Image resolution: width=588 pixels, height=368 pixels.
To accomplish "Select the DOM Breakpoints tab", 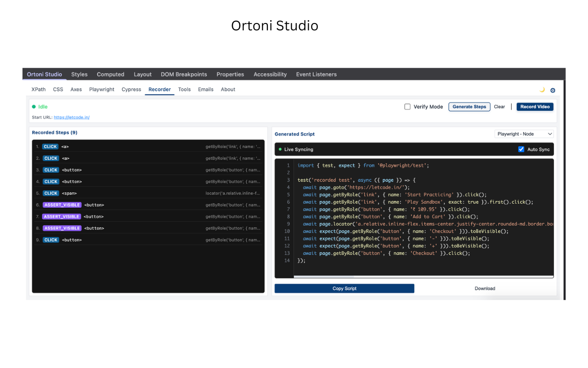I will click(x=184, y=74).
